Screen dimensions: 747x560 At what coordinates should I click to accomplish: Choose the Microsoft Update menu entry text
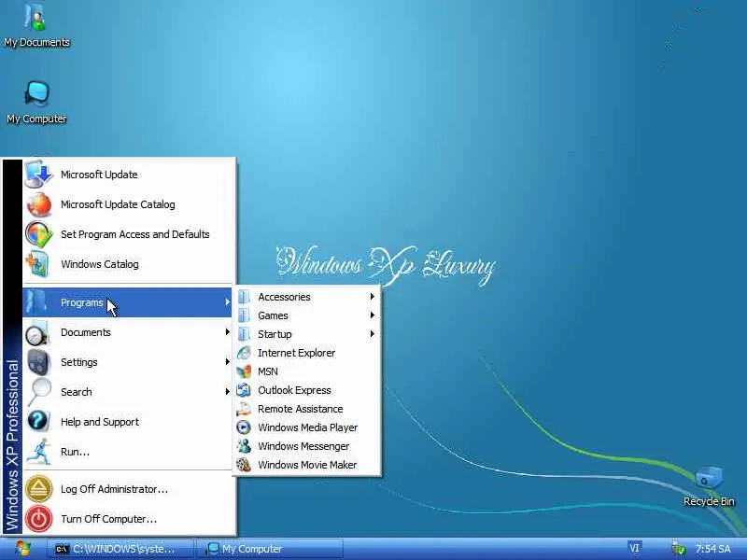99,175
